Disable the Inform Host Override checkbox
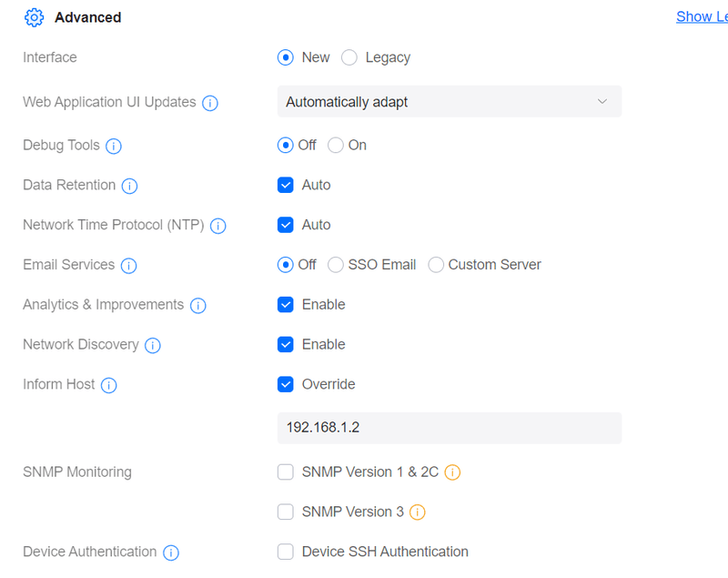The image size is (728, 578). [x=286, y=384]
